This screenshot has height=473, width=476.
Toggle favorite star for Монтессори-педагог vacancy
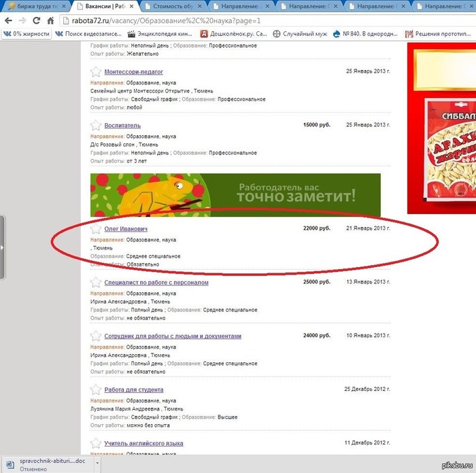96,72
